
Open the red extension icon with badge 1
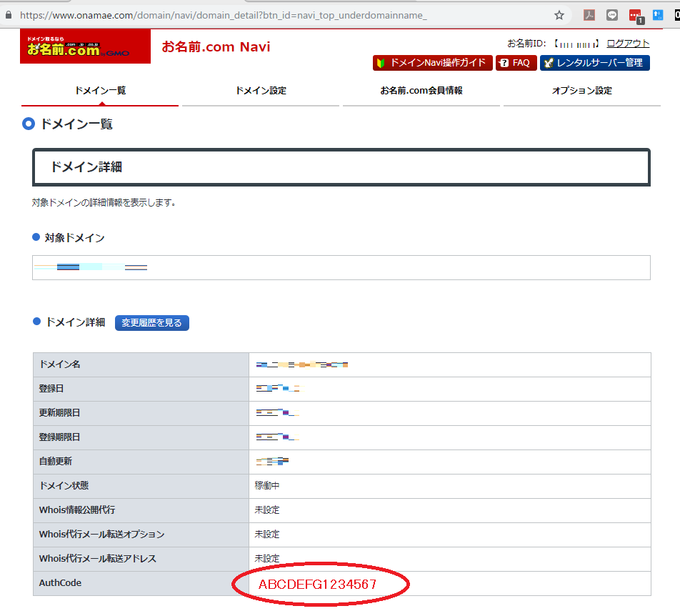click(636, 16)
